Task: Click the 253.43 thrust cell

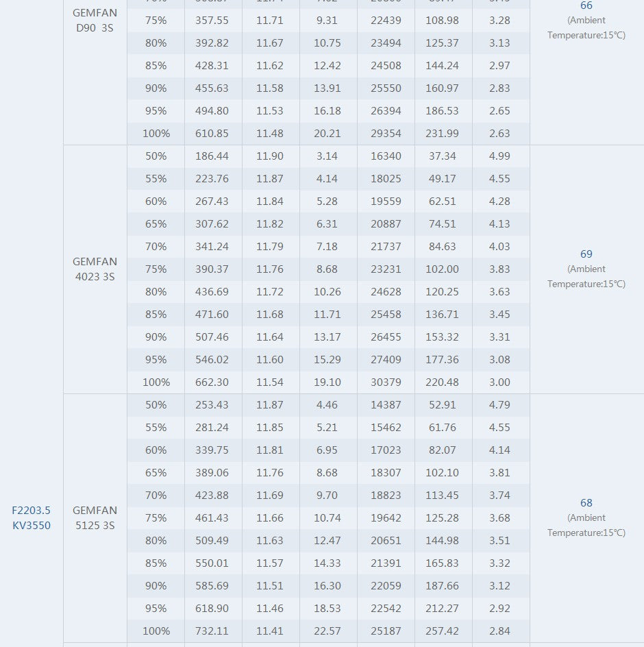Action: (x=212, y=404)
